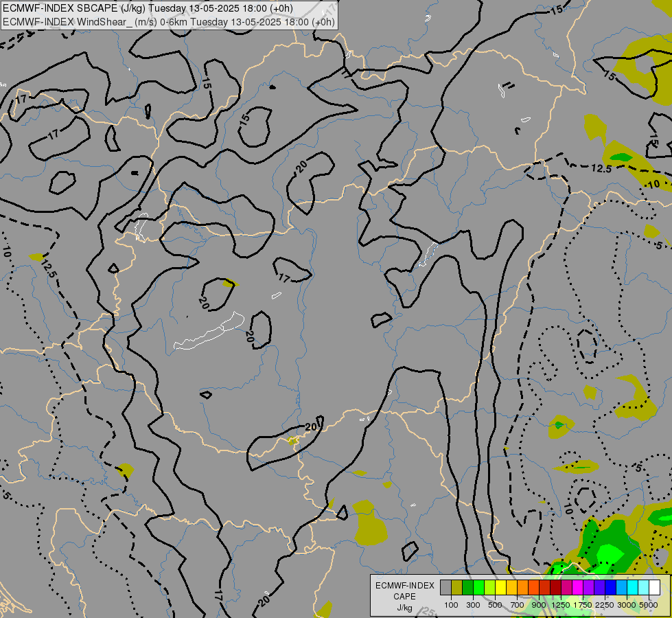The height and width of the screenshot is (618, 672).
Task: Click legend value 700
Action: coord(518,605)
